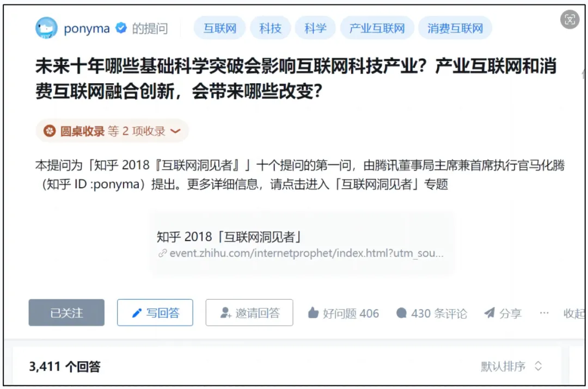Open the three dots more options
The height and width of the screenshot is (389, 588).
(x=544, y=312)
